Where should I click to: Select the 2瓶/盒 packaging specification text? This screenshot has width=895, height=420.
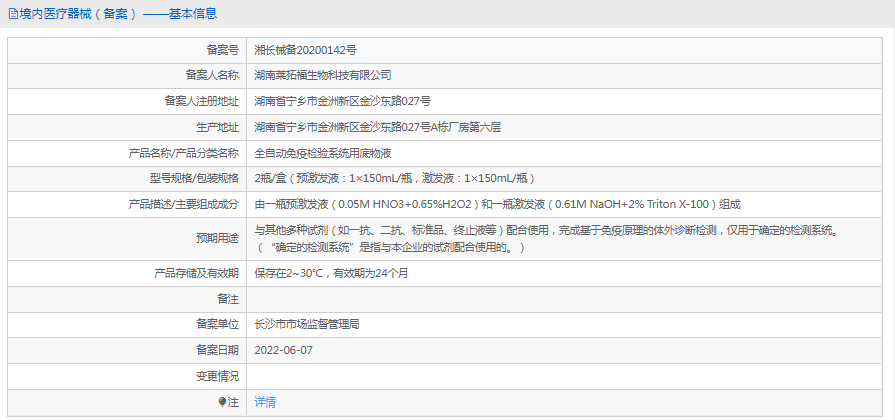coord(394,179)
